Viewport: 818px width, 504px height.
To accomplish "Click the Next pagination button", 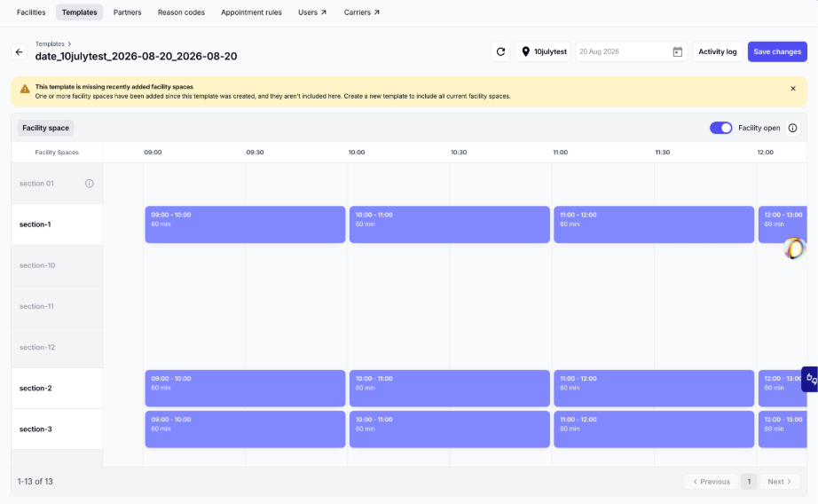I will pos(779,482).
